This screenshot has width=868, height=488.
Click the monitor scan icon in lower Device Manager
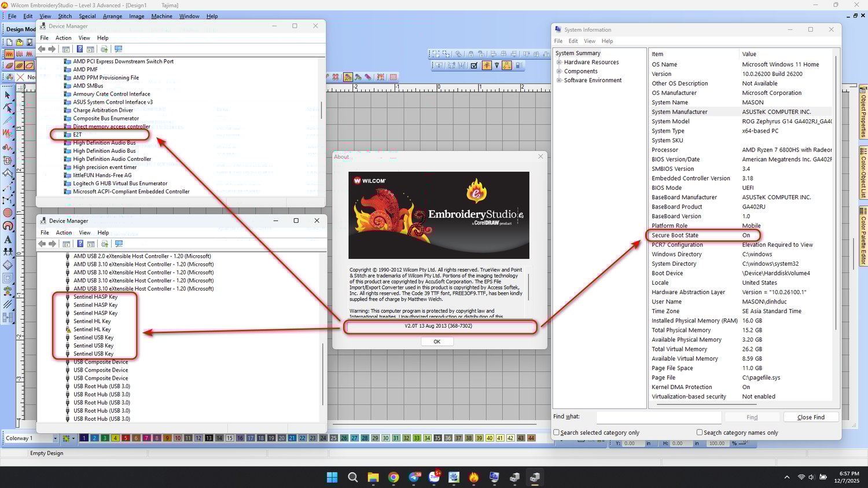coord(119,244)
